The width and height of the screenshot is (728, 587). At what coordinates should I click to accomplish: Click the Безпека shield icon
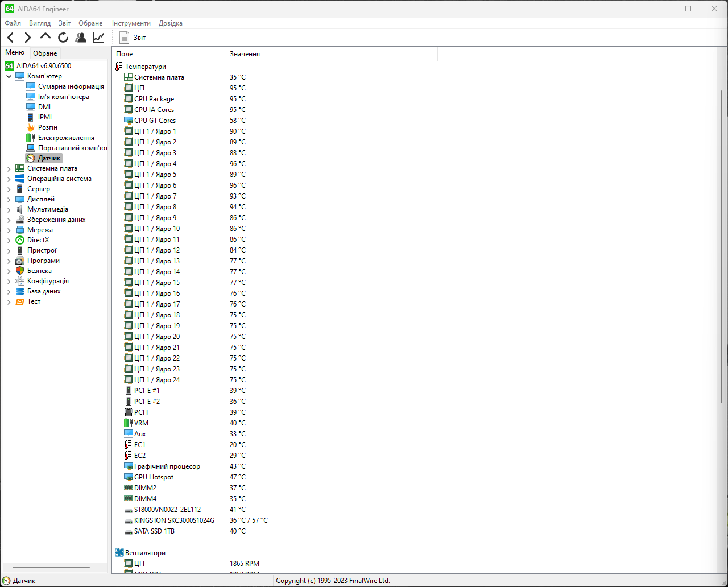20,271
